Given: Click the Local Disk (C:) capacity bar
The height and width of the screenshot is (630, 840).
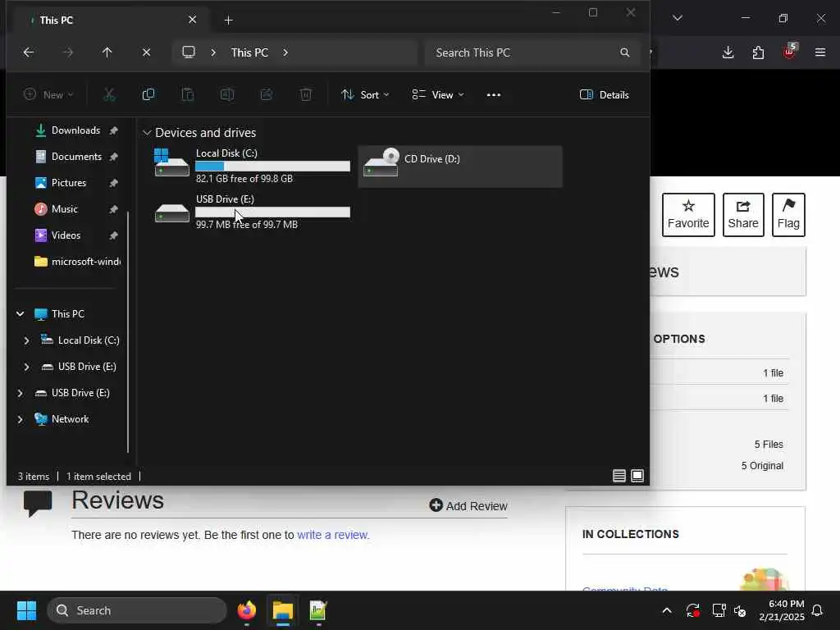Looking at the screenshot, I should click(x=272, y=166).
